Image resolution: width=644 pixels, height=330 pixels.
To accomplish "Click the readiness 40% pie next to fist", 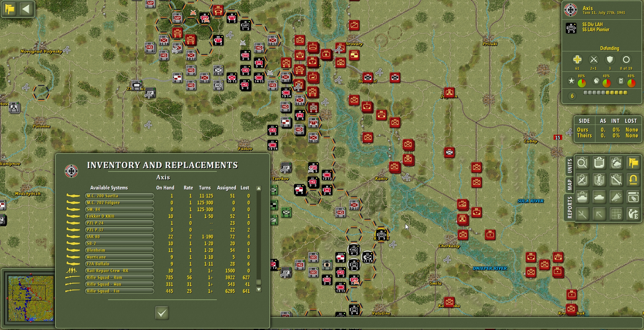I will tap(606, 83).
